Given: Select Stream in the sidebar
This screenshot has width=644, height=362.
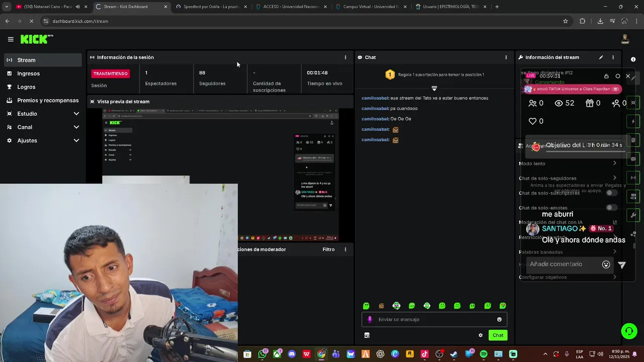Looking at the screenshot, I should tap(43, 60).
